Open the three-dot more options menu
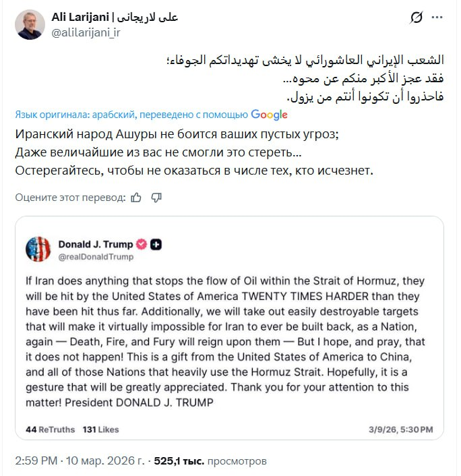 tap(439, 18)
